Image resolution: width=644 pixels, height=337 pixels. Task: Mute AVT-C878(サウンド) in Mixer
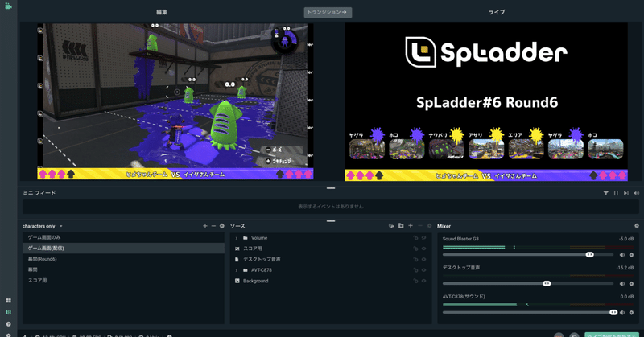622,312
